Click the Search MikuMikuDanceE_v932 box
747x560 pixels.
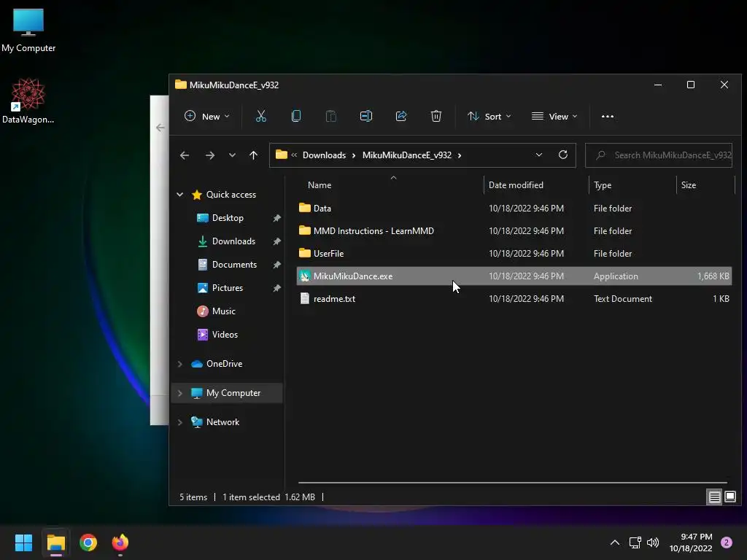coord(659,155)
